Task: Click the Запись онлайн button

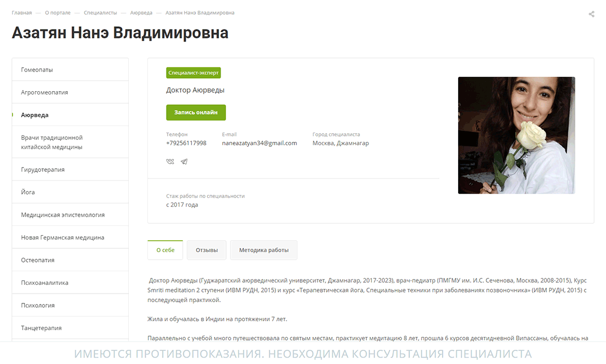Action: (196, 112)
